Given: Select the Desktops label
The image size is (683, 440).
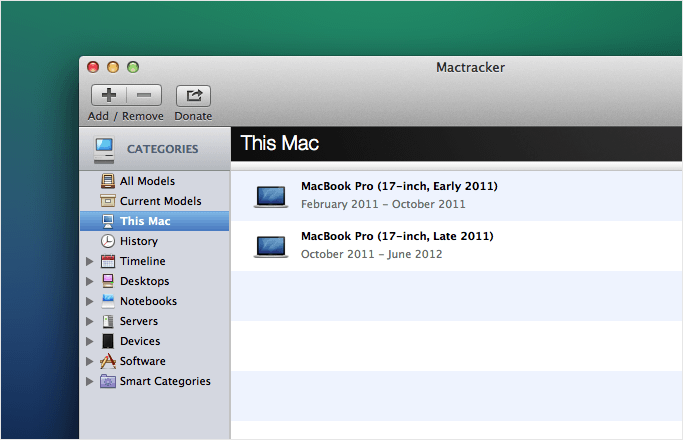Looking at the screenshot, I should [x=144, y=281].
